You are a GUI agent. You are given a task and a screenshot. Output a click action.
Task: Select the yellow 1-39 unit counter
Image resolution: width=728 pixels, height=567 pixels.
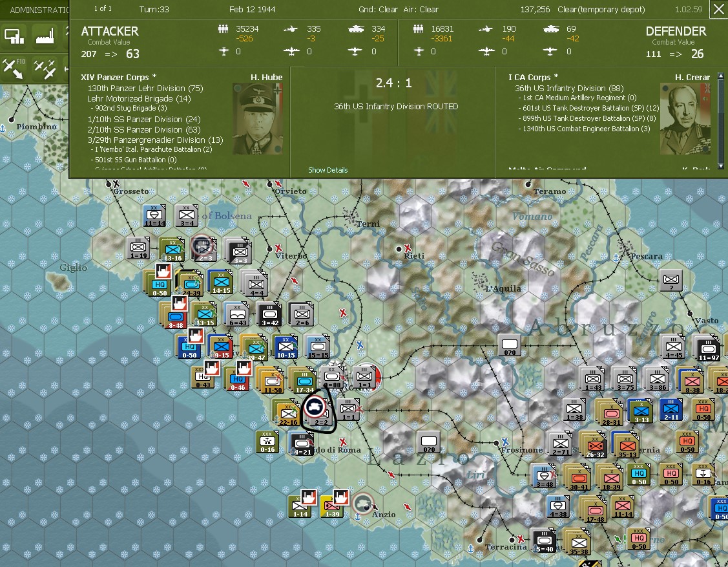pos(333,507)
